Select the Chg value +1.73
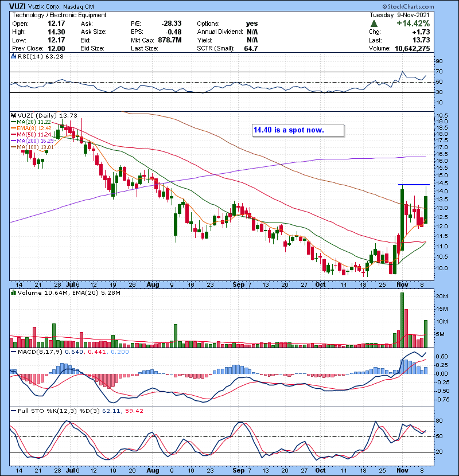The height and width of the screenshot is (476, 459). point(421,32)
